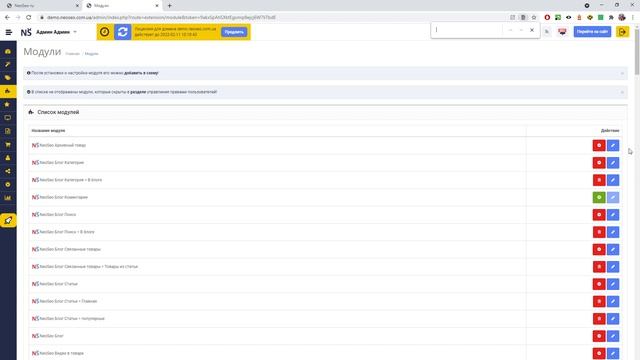
Task: Open the dashboard sidebar icon
Action: 8,51
